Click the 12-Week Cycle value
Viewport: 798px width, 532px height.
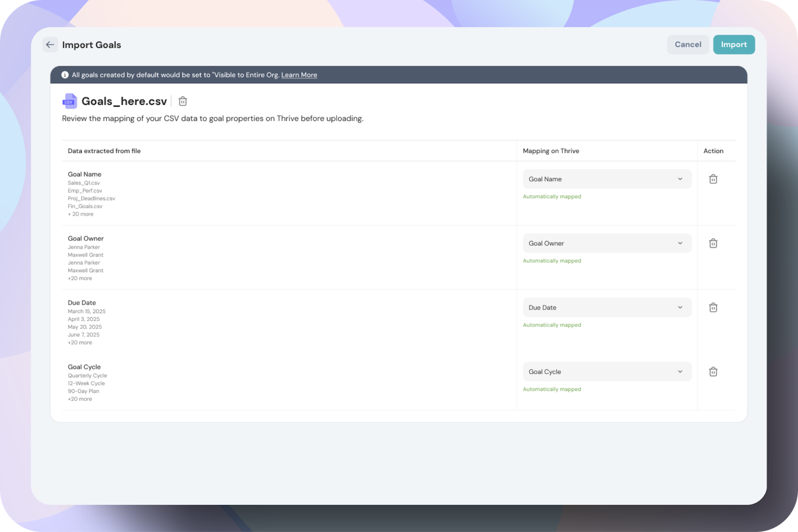[86, 384]
